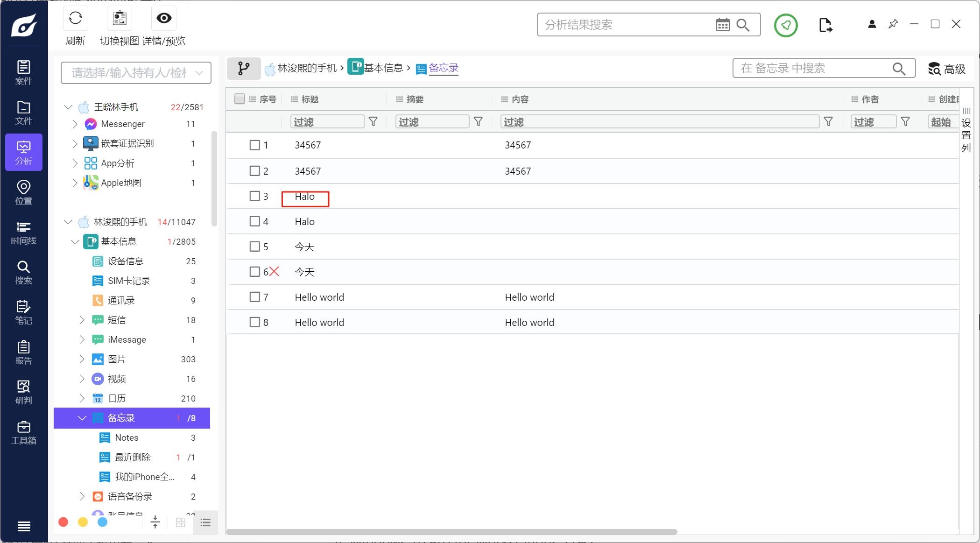Image resolution: width=980 pixels, height=543 pixels.
Task: Select the Notes item in the tree
Action: (127, 437)
